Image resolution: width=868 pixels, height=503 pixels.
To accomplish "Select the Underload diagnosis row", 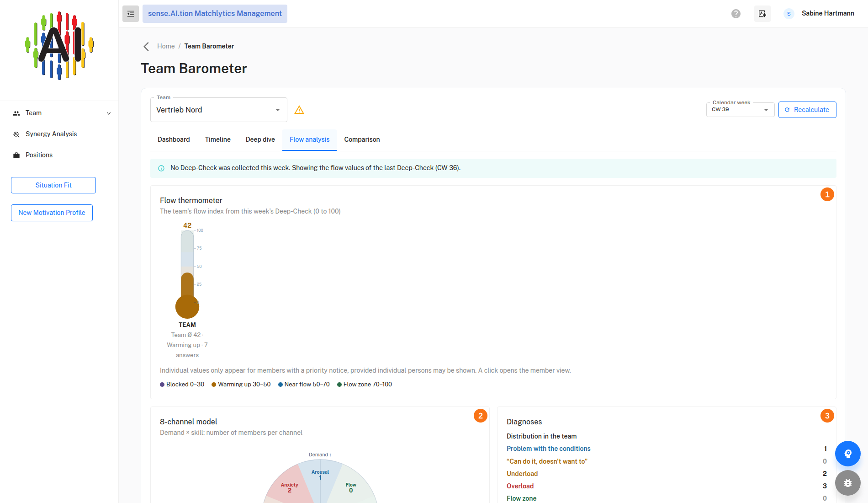I will (x=667, y=474).
